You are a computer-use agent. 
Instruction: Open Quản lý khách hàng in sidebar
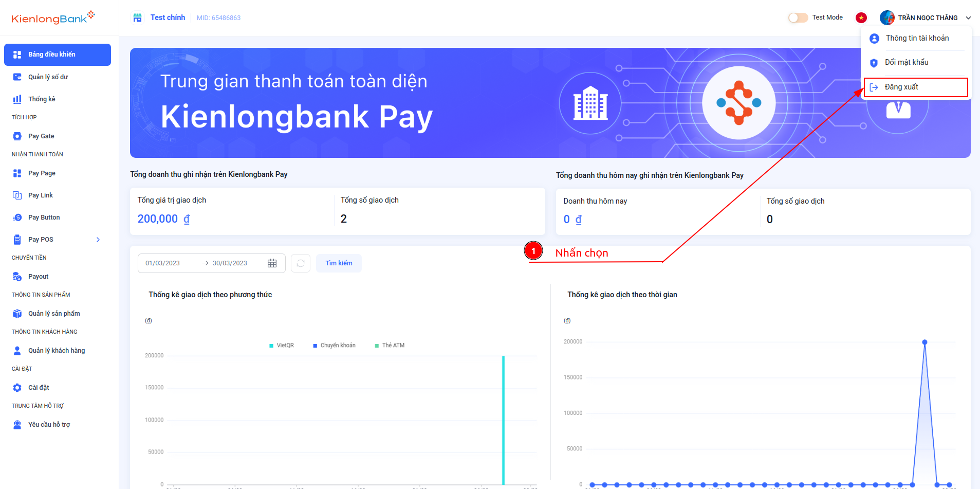pyautogui.click(x=58, y=351)
